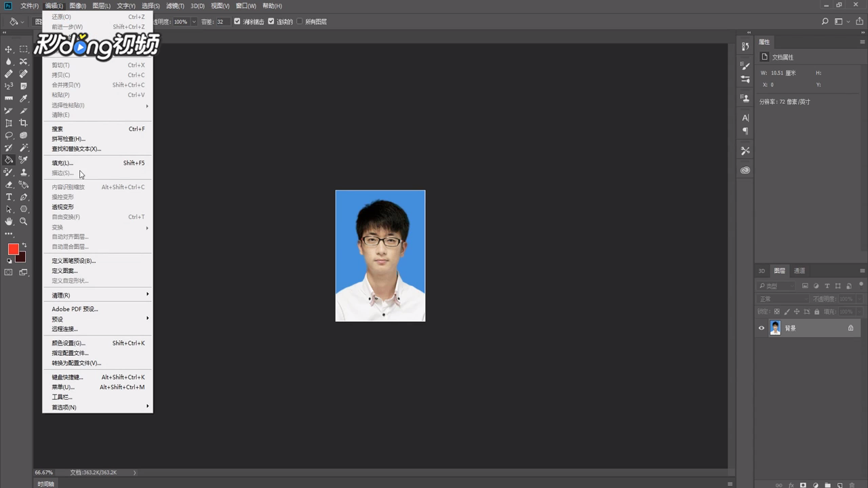Toggle the 消除锯齿 anti-alias checkbox

(x=237, y=22)
